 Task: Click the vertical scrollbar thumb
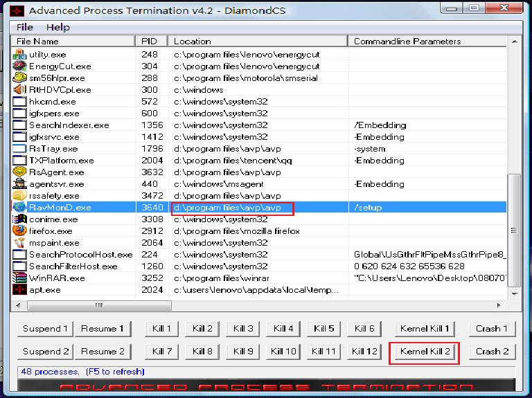515,230
